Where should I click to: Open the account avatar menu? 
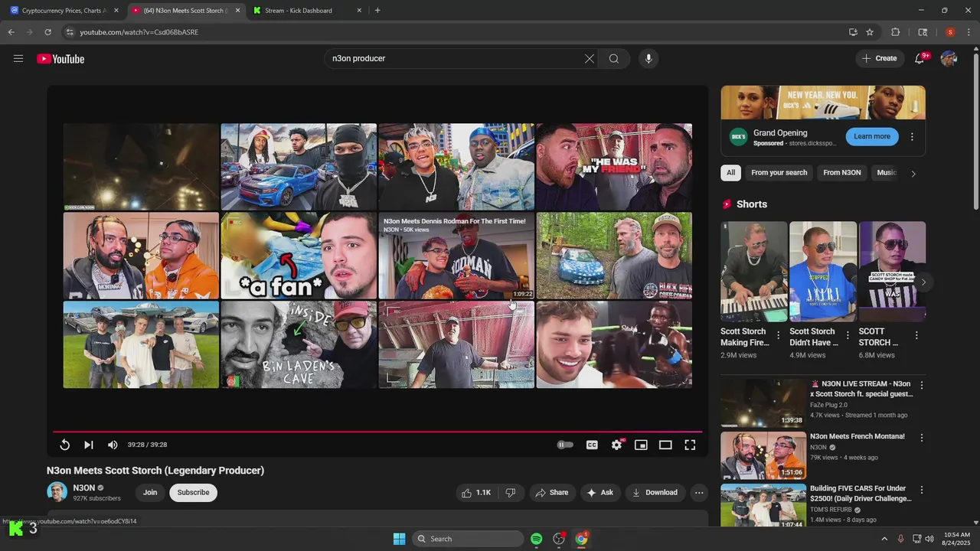[949, 59]
